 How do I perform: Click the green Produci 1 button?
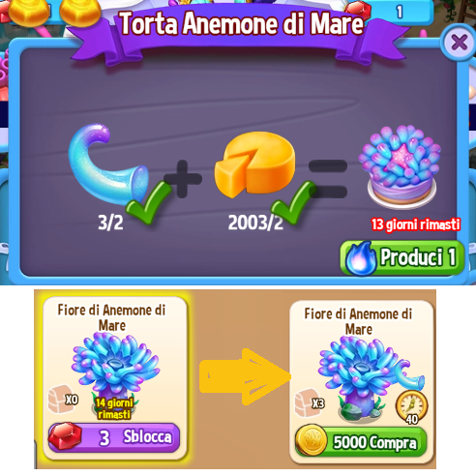click(x=402, y=258)
